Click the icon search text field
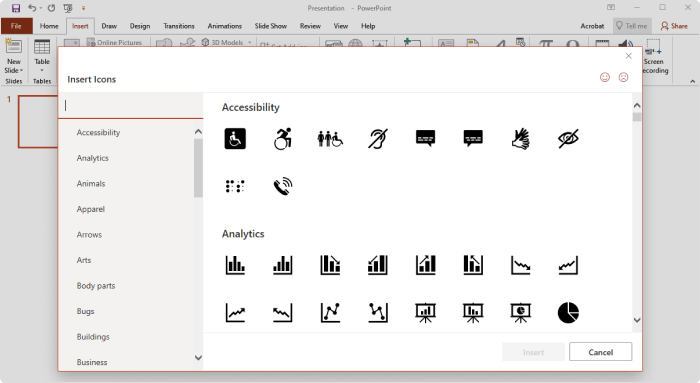The image size is (700, 383). coord(130,105)
